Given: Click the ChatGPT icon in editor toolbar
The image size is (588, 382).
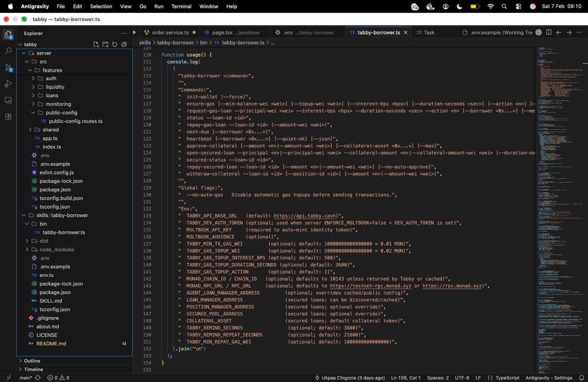Looking at the screenshot, I should click(539, 32).
